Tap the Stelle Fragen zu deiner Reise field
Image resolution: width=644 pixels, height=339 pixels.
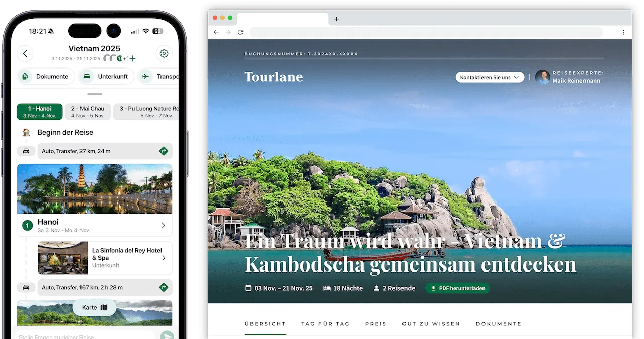pyautogui.click(x=86, y=336)
